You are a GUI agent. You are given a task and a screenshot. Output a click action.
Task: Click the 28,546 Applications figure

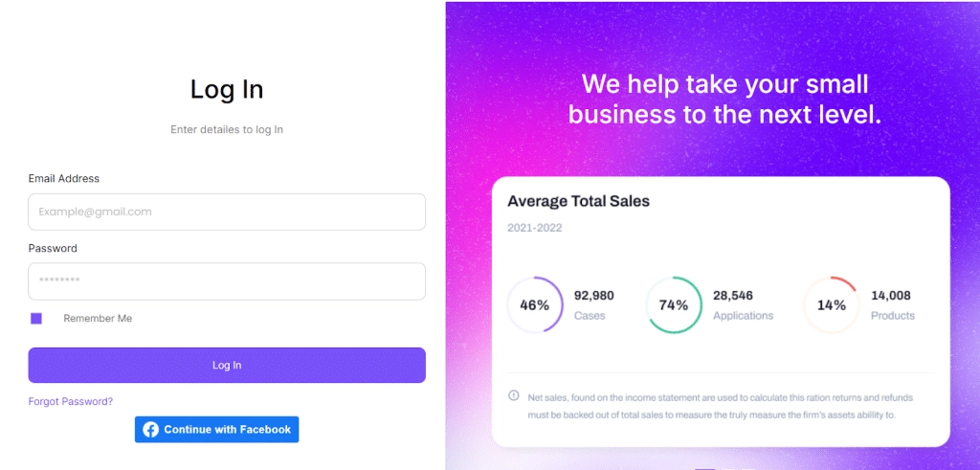pyautogui.click(x=733, y=296)
